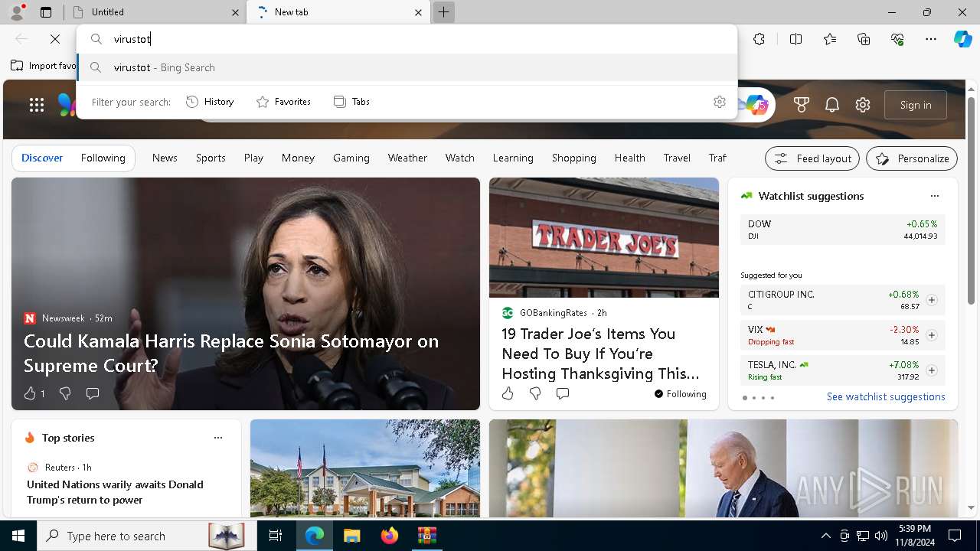Select virustot Bing Search suggestion
This screenshot has width=980, height=551.
[x=407, y=67]
